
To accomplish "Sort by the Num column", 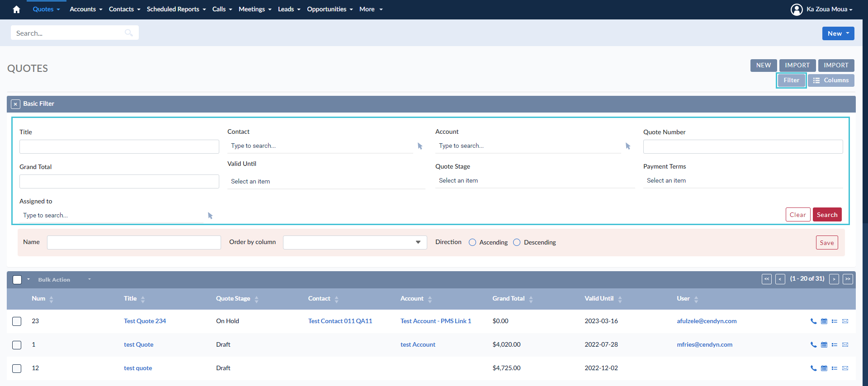I will tap(42, 299).
